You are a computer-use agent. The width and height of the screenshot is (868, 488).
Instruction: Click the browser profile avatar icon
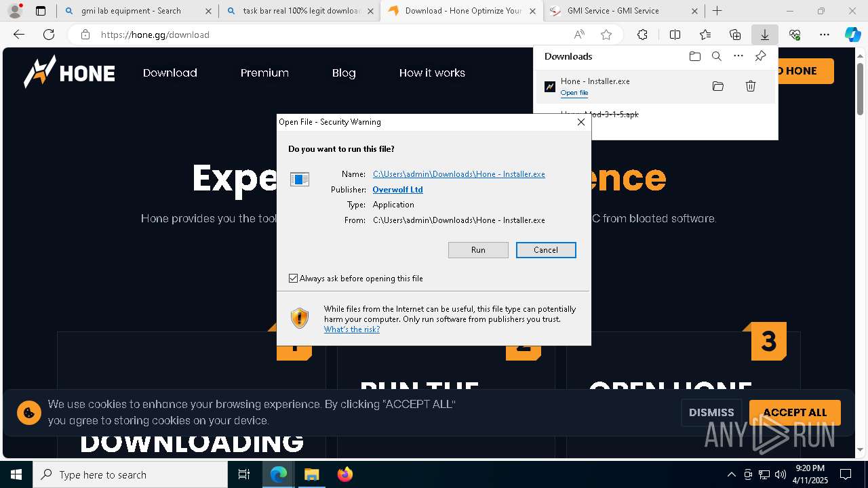(15, 11)
